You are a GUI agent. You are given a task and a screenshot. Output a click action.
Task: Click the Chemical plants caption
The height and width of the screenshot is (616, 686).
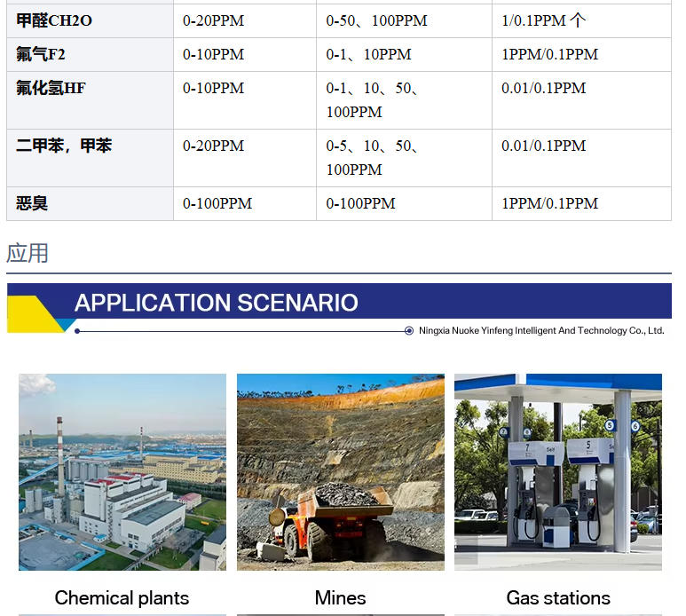[122, 597]
